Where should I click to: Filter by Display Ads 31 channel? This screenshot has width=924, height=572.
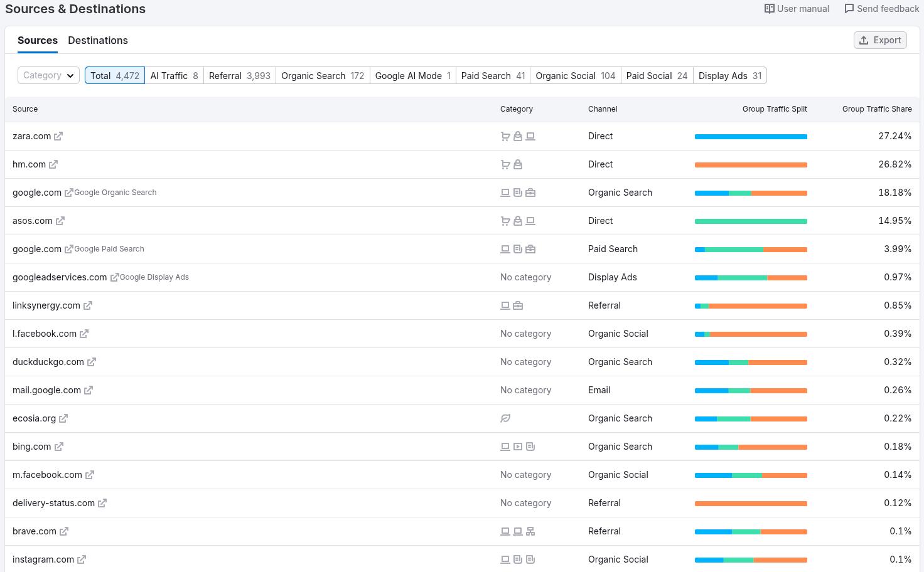[x=730, y=75]
